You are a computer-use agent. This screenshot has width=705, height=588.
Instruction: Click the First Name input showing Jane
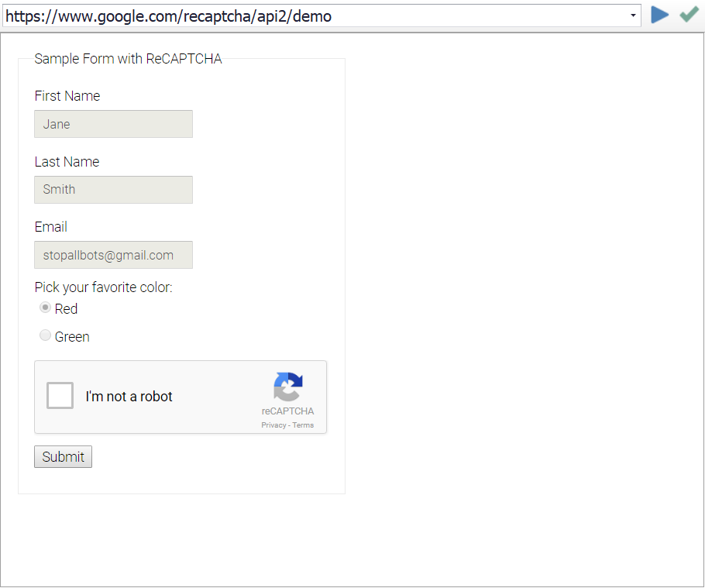click(x=113, y=124)
